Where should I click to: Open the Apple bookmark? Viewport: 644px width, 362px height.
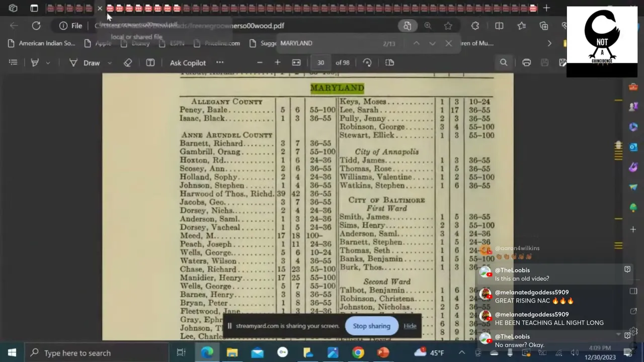pyautogui.click(x=98, y=43)
